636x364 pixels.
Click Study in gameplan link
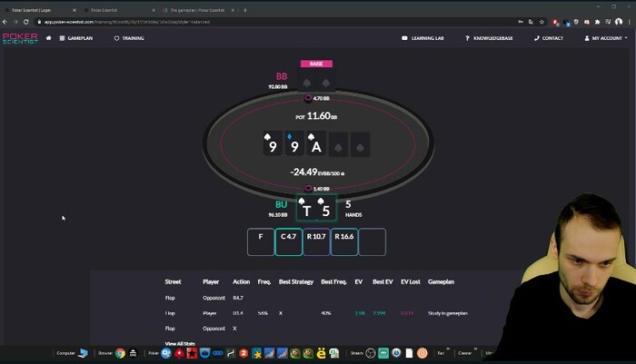(x=448, y=313)
